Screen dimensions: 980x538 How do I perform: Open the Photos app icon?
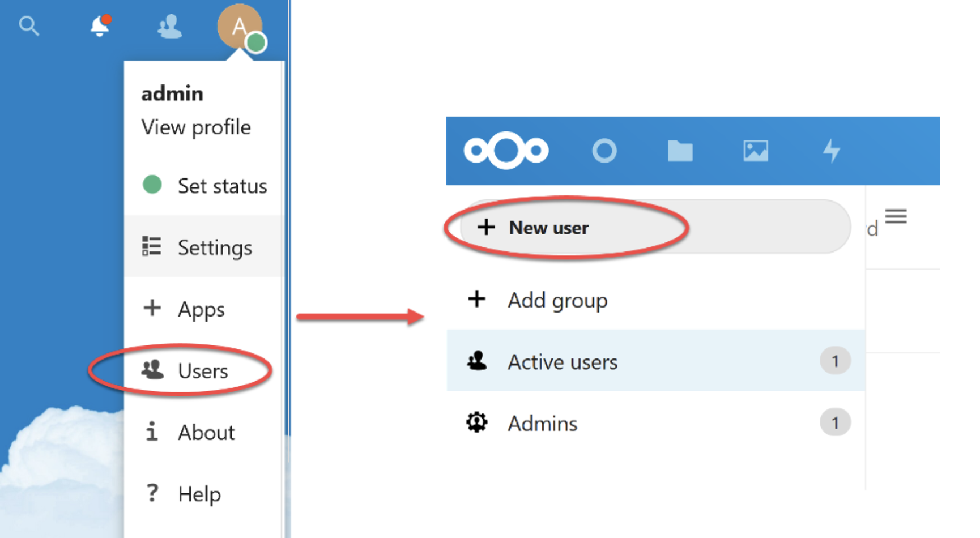pyautogui.click(x=756, y=151)
